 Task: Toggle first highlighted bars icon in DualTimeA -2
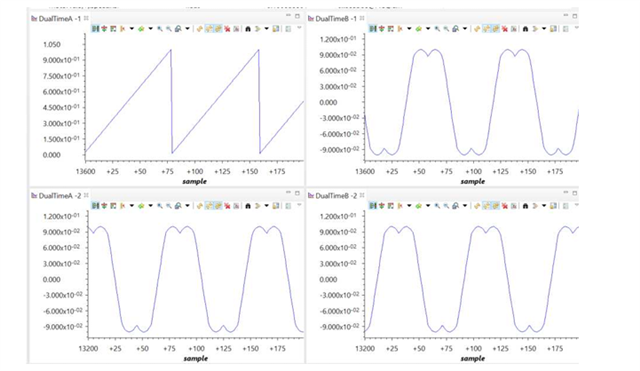tap(95, 205)
